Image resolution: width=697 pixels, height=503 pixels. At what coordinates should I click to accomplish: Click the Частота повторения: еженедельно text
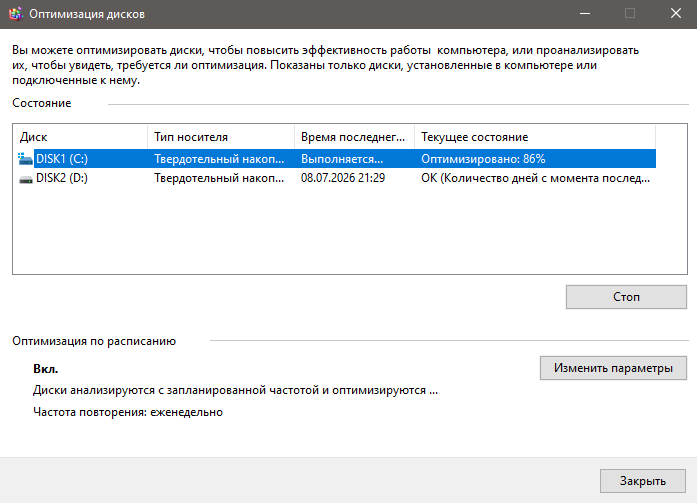point(128,412)
